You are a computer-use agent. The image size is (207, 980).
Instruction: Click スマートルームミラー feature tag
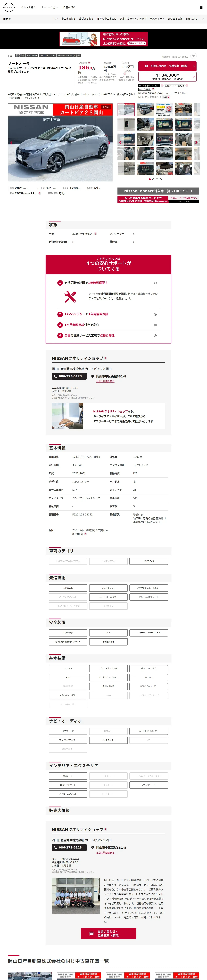pos(108,597)
